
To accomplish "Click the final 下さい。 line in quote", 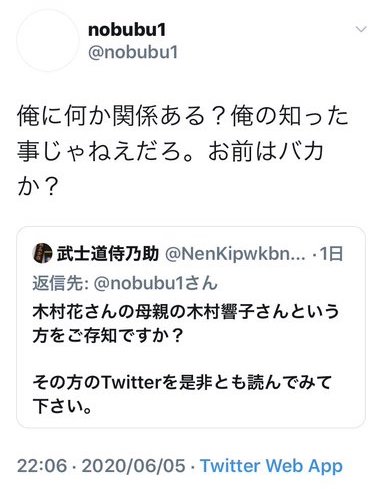I will click(x=62, y=406).
